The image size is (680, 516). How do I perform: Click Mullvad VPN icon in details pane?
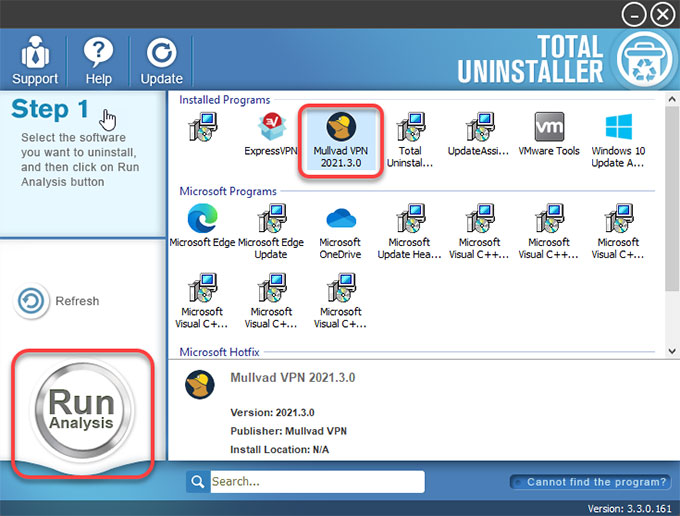pos(199,385)
